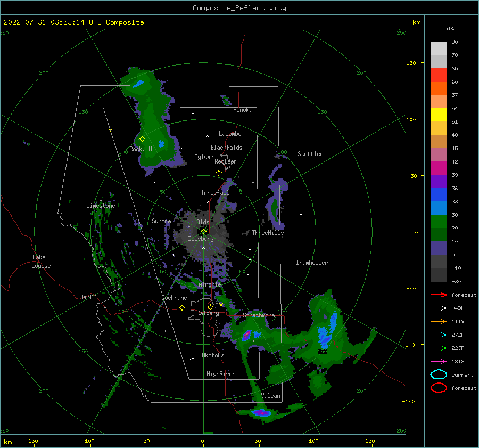Screen dimensions: 479x448
Task: Click the Calgary city label
Action: (x=208, y=313)
